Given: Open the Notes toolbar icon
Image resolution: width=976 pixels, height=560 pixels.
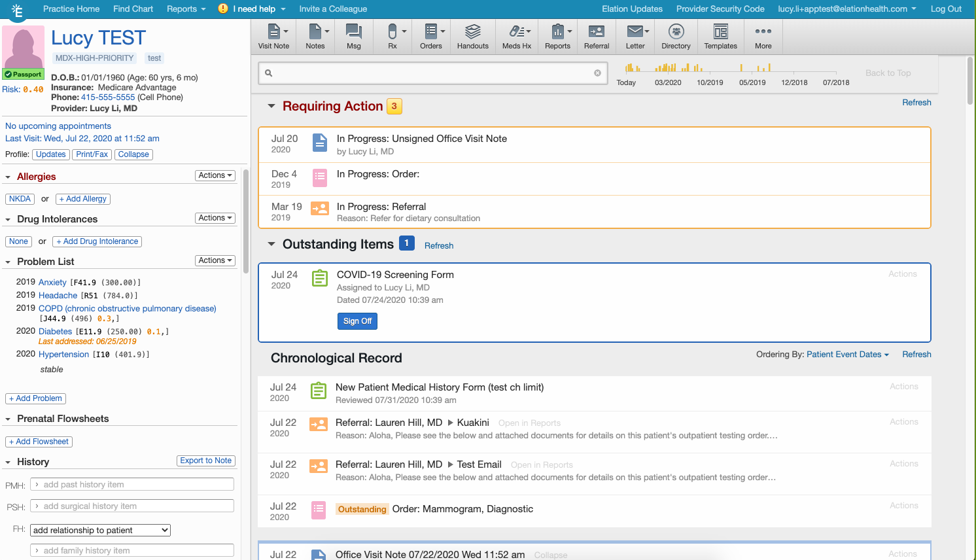Looking at the screenshot, I should [x=315, y=37].
